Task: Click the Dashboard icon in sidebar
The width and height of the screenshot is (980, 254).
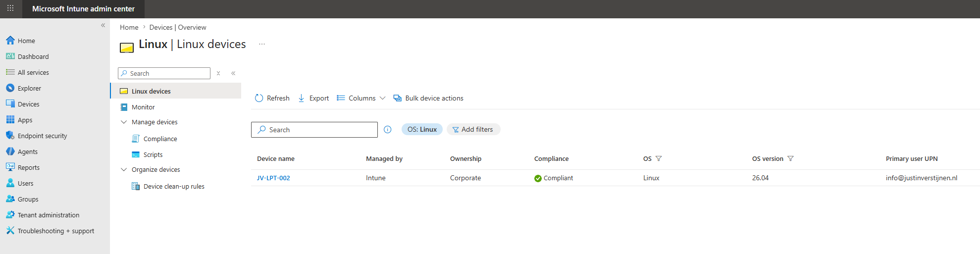Action: (x=10, y=56)
